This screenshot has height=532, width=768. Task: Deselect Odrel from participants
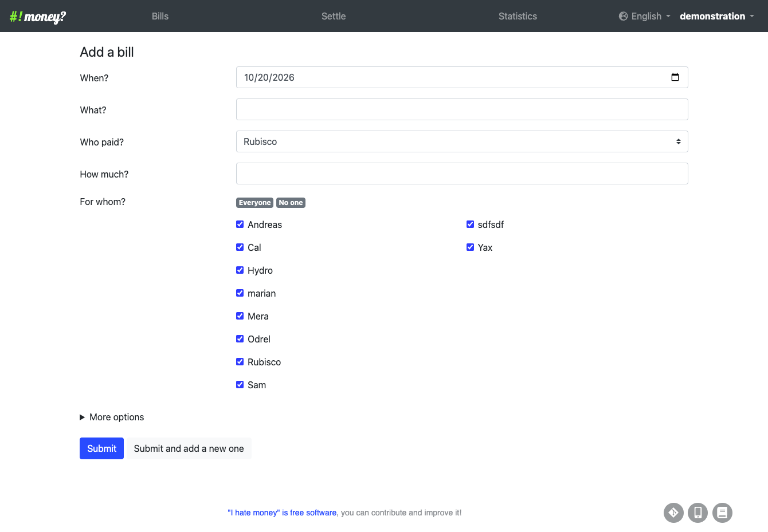pos(240,339)
